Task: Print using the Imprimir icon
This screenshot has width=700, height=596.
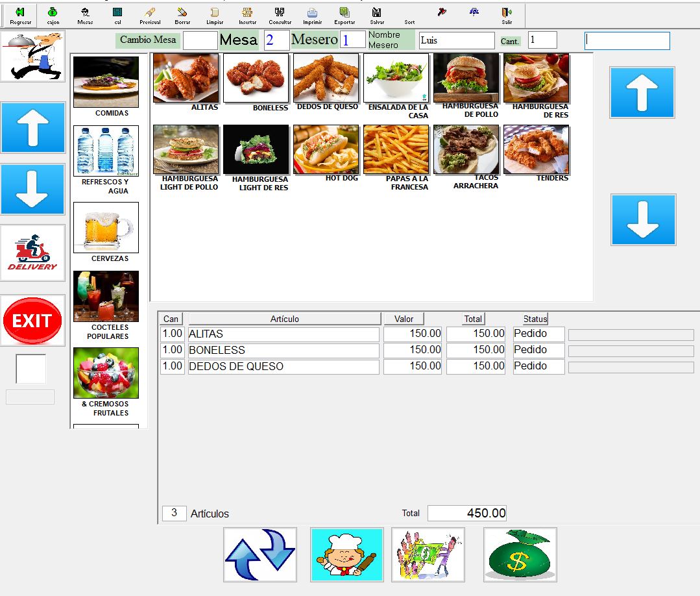Action: 312,16
